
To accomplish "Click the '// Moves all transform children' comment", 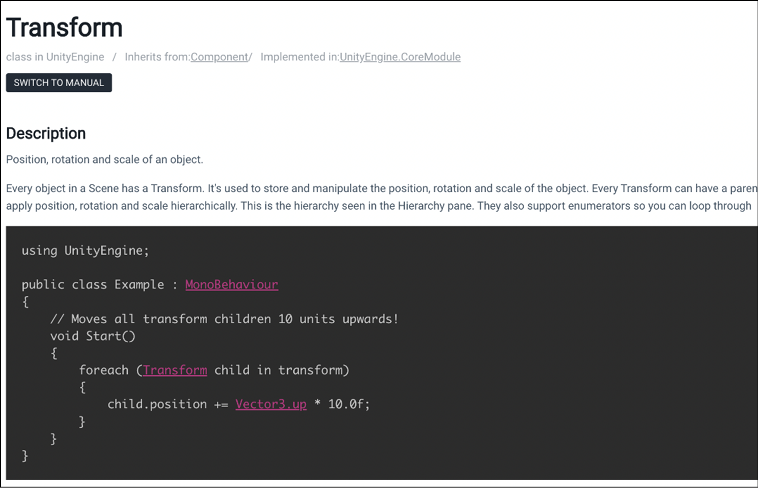I will (x=224, y=319).
